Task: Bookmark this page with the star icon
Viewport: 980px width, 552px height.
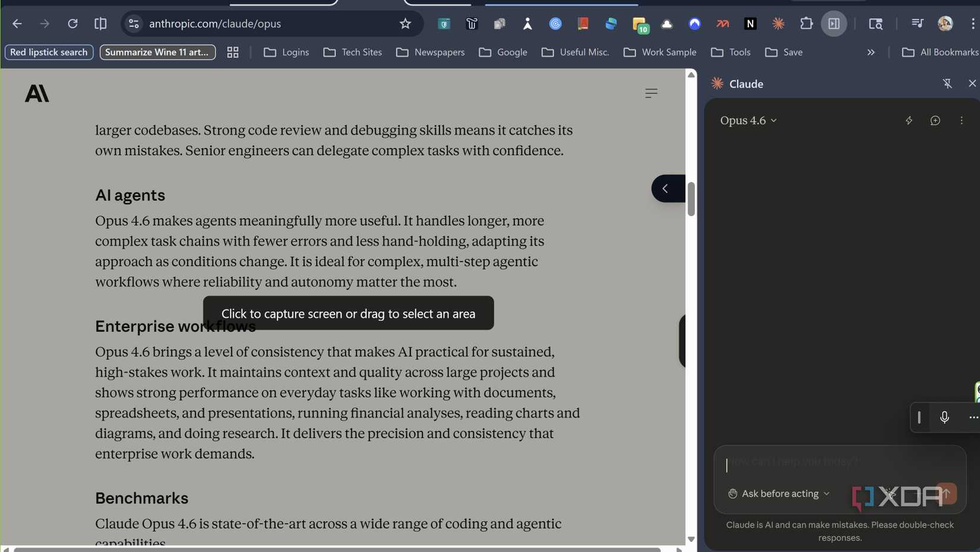Action: coord(405,24)
